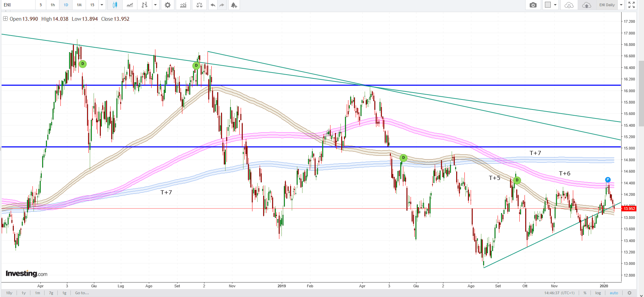Create alert with bell icon
Image resolution: width=644 pixels, height=297 pixels.
[234, 5]
